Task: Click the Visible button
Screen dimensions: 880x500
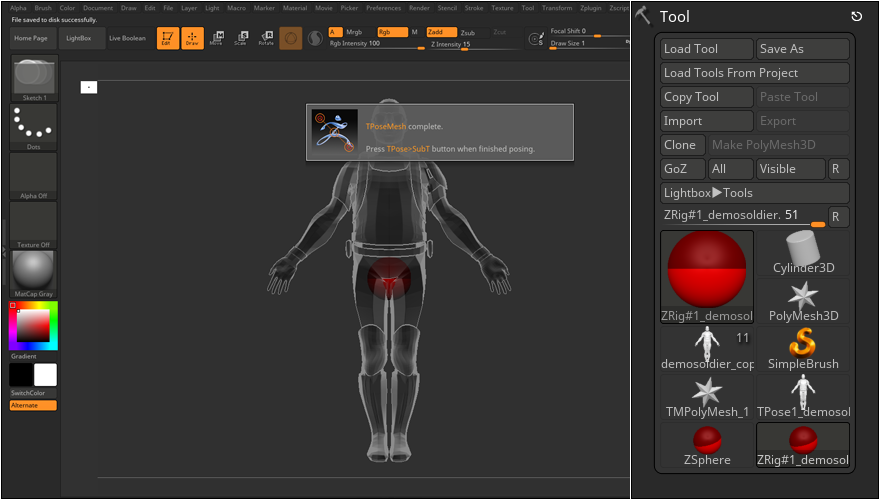Action: pos(791,169)
